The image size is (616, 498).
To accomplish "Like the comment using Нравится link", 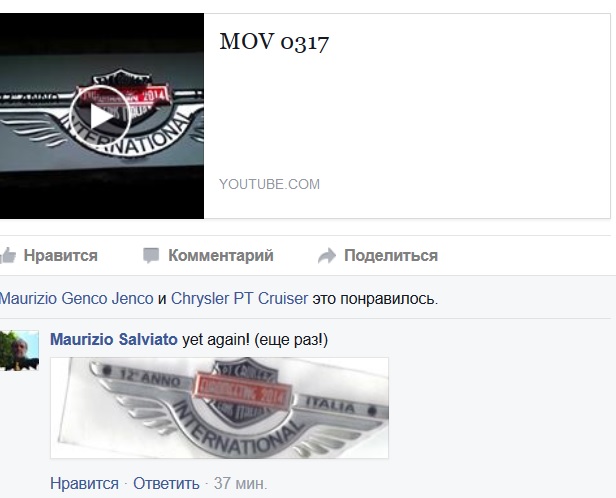I will coord(84,483).
